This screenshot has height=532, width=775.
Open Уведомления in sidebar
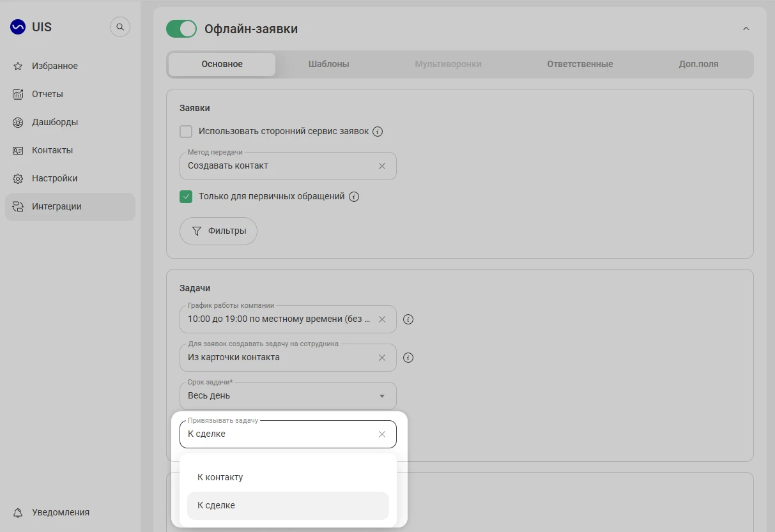[70, 512]
